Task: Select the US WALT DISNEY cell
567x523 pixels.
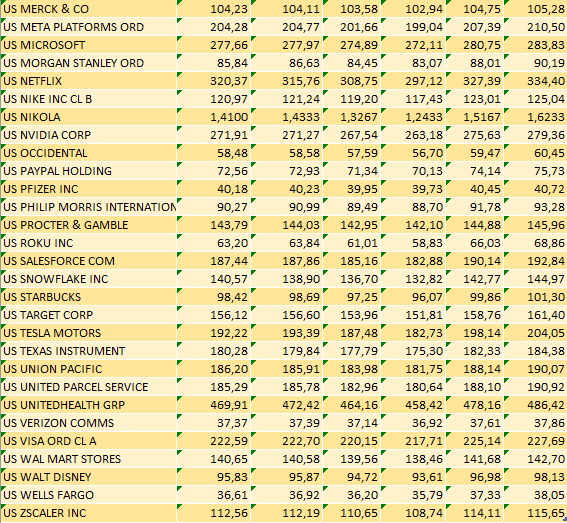Action: click(x=89, y=477)
